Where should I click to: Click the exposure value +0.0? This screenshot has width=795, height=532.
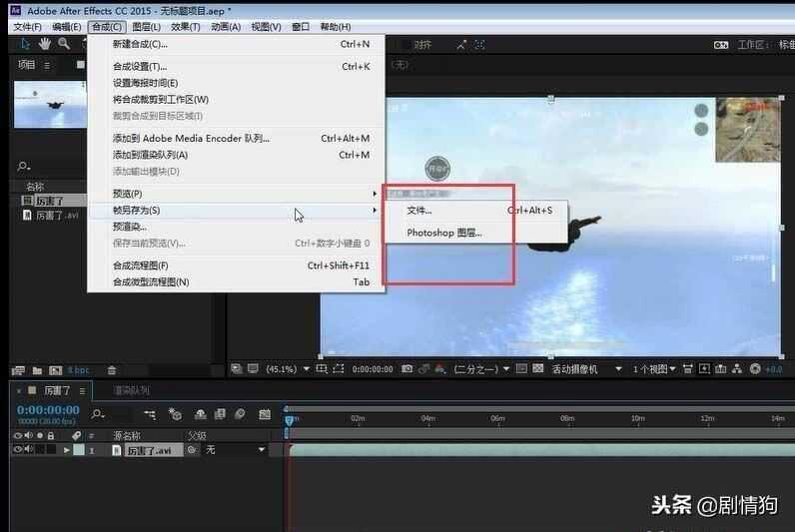click(773, 369)
